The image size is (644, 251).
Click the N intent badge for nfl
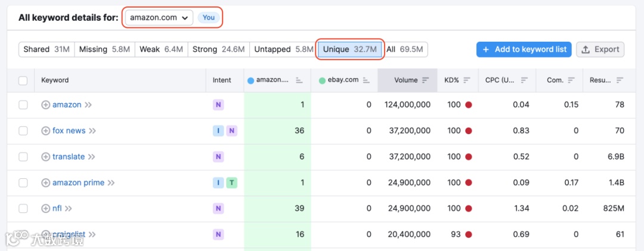(218, 209)
